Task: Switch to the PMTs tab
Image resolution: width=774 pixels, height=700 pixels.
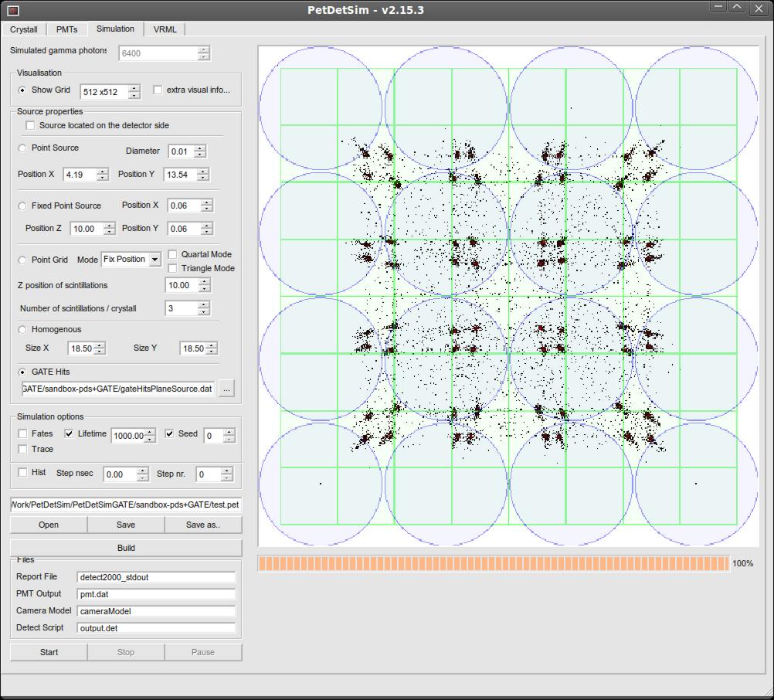Action: click(66, 29)
